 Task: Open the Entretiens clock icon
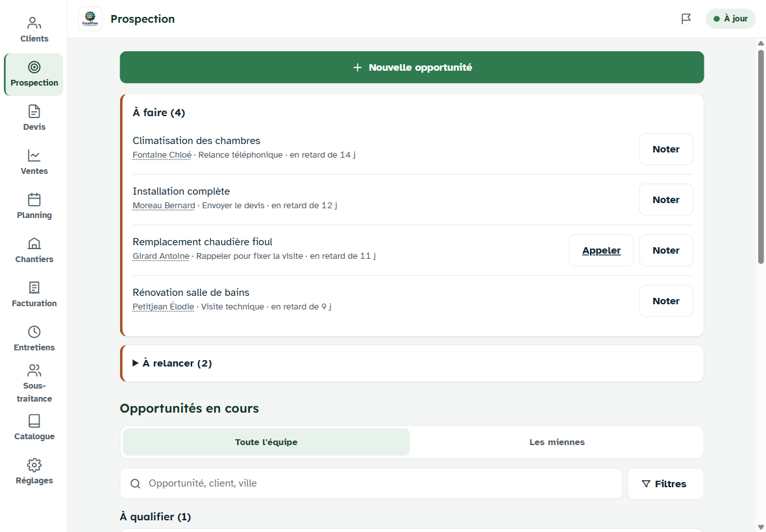coord(34,332)
